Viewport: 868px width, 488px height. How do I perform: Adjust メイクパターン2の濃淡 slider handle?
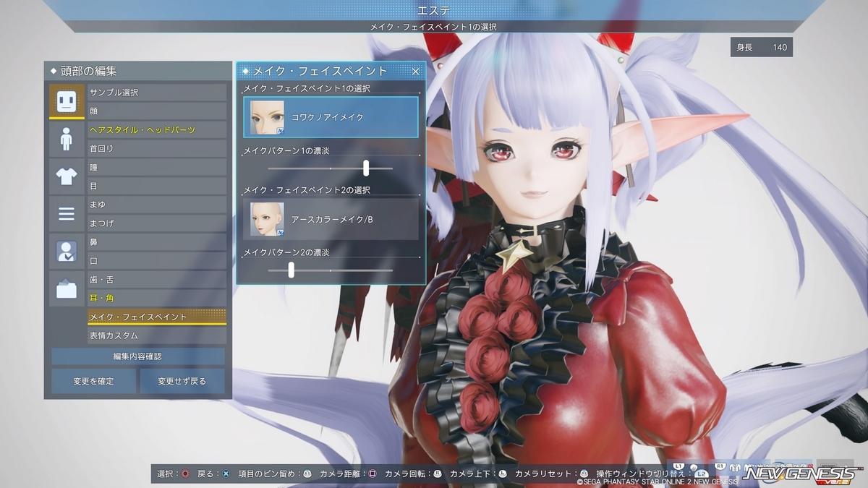pos(291,270)
